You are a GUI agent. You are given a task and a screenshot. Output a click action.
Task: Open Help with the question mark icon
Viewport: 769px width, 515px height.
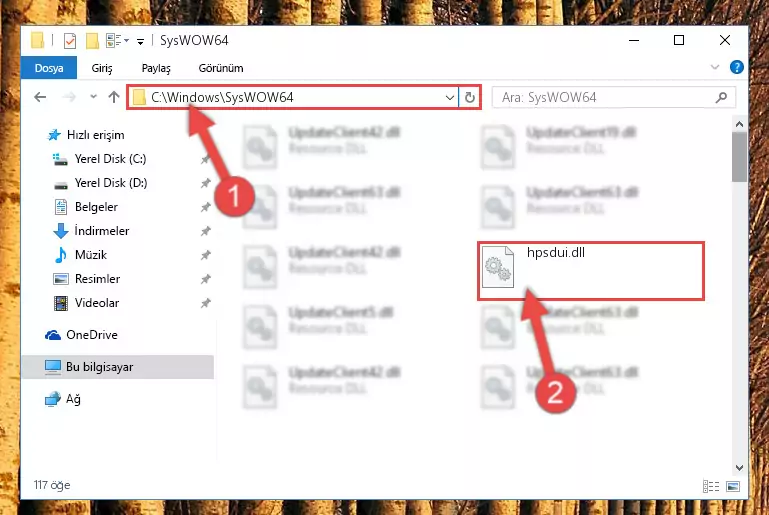click(x=737, y=67)
